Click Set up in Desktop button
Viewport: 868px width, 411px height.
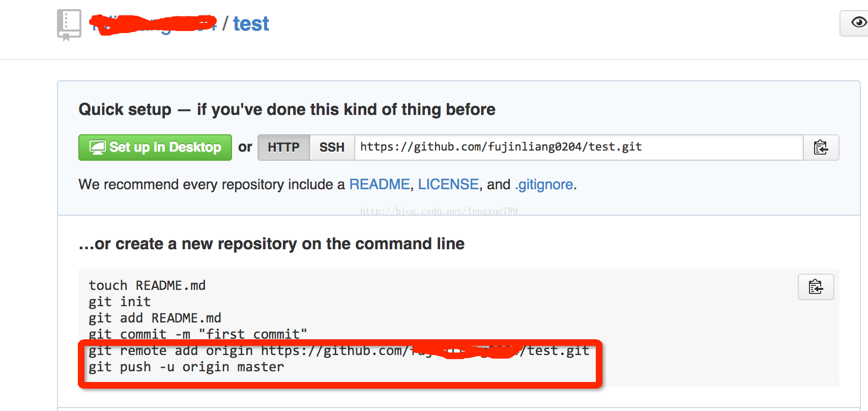[x=155, y=148]
